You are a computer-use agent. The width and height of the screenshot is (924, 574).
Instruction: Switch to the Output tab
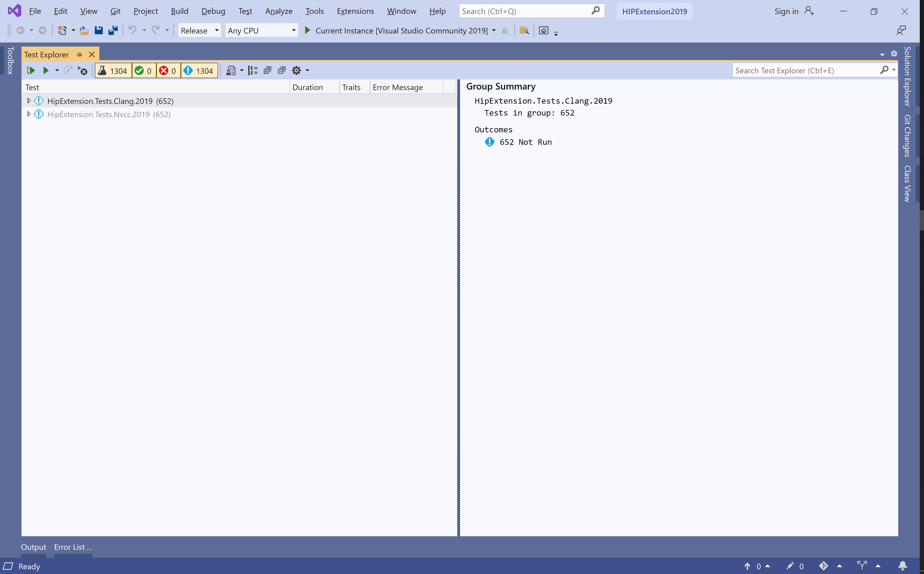click(x=33, y=547)
